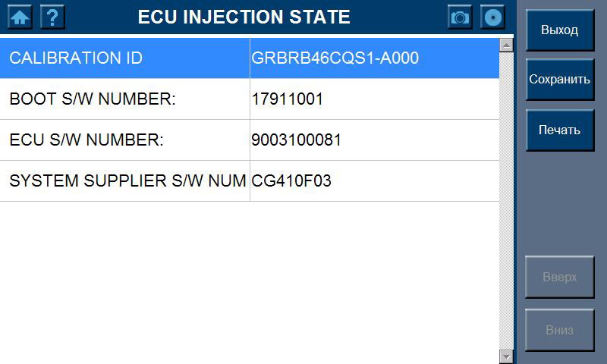The width and height of the screenshot is (607, 364).
Task: Click the boot value 17911001
Action: tap(288, 99)
